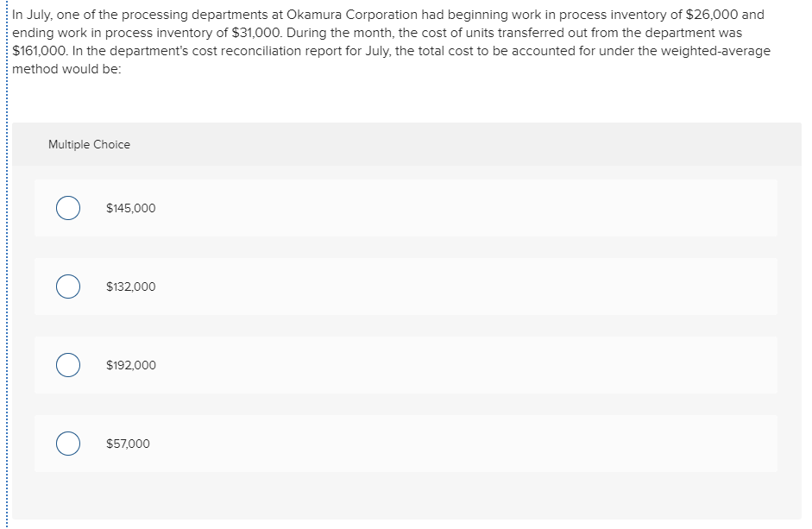Click the first answer row card

tap(406, 207)
